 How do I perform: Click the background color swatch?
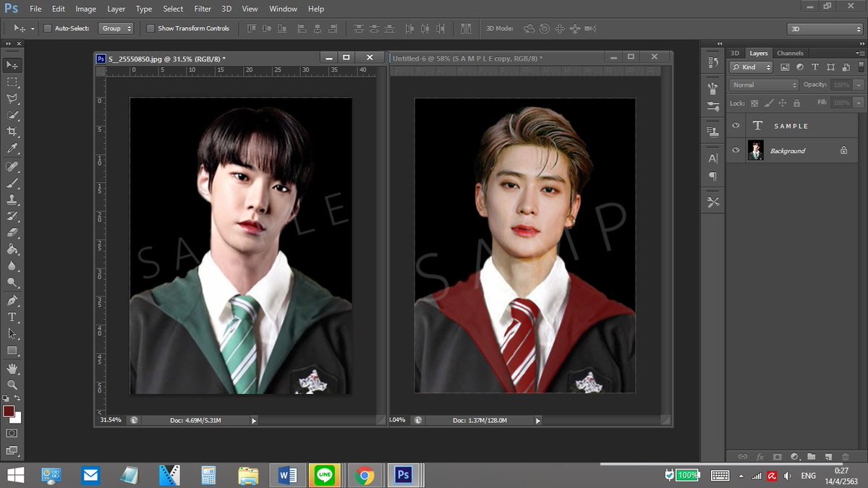17,418
